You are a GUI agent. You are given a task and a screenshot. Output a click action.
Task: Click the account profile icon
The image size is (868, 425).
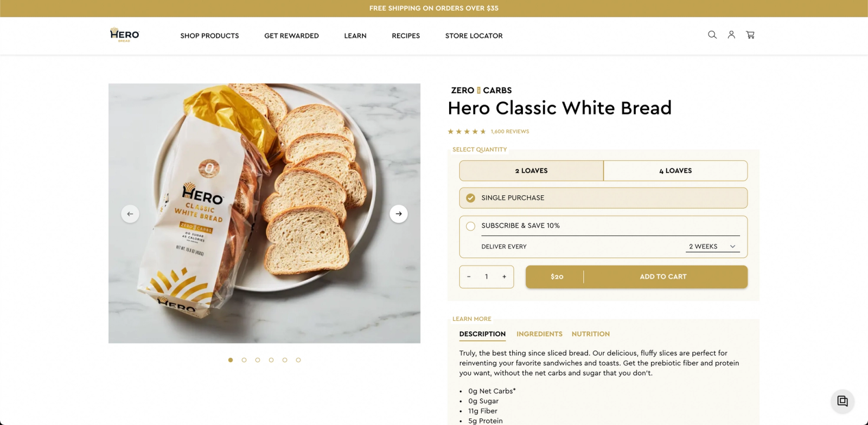pyautogui.click(x=731, y=35)
